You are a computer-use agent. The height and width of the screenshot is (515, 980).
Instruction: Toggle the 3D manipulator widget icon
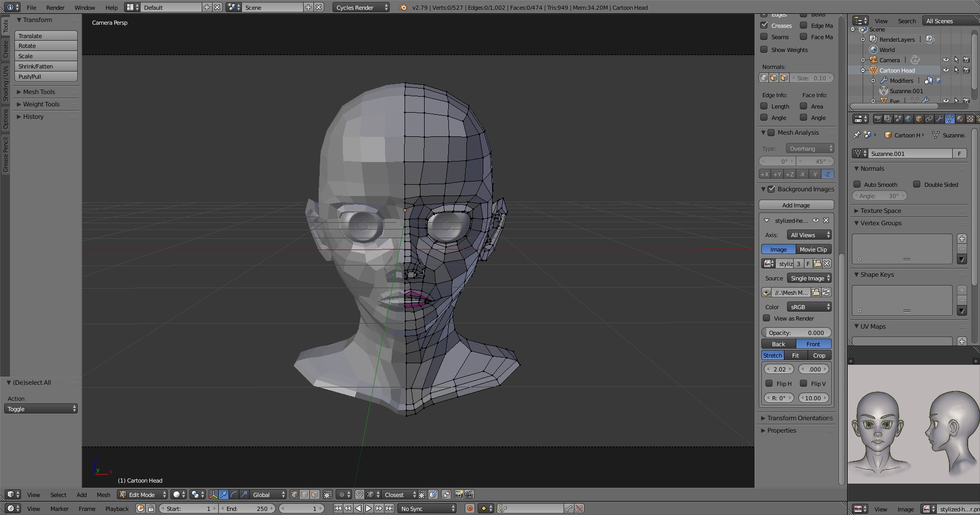(x=213, y=494)
